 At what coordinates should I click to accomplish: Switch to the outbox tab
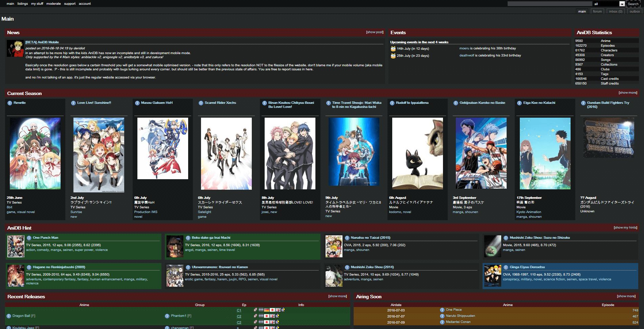(x=635, y=11)
